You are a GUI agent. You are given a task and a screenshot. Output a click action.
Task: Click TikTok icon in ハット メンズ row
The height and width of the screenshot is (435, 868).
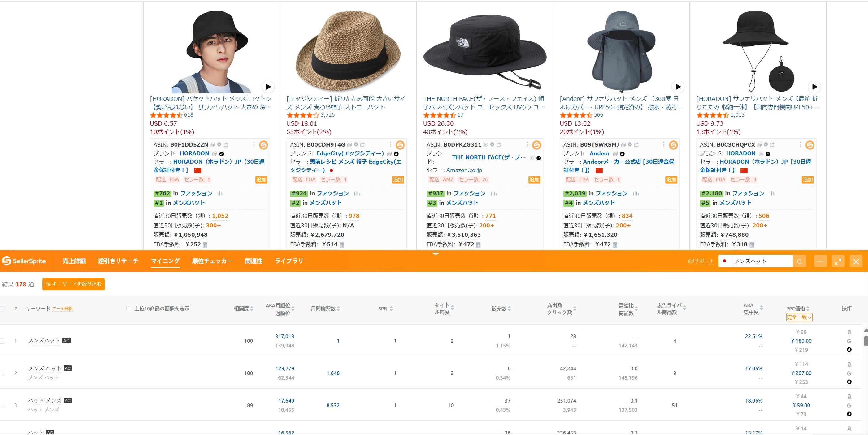point(849,414)
